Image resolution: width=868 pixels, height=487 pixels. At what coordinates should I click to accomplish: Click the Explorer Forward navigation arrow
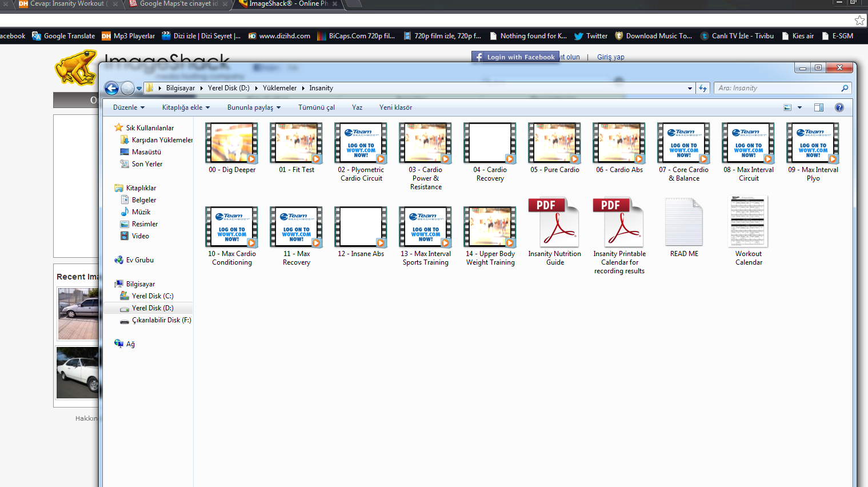click(x=128, y=88)
